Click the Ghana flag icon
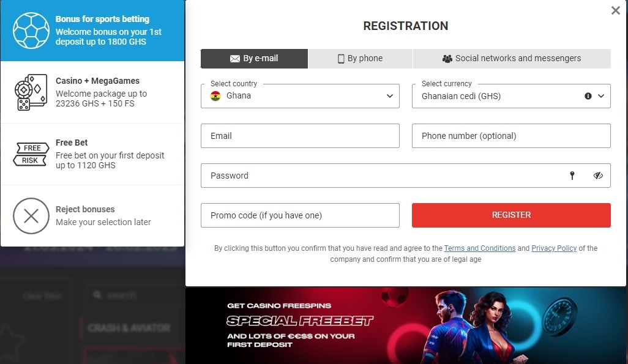 [215, 96]
